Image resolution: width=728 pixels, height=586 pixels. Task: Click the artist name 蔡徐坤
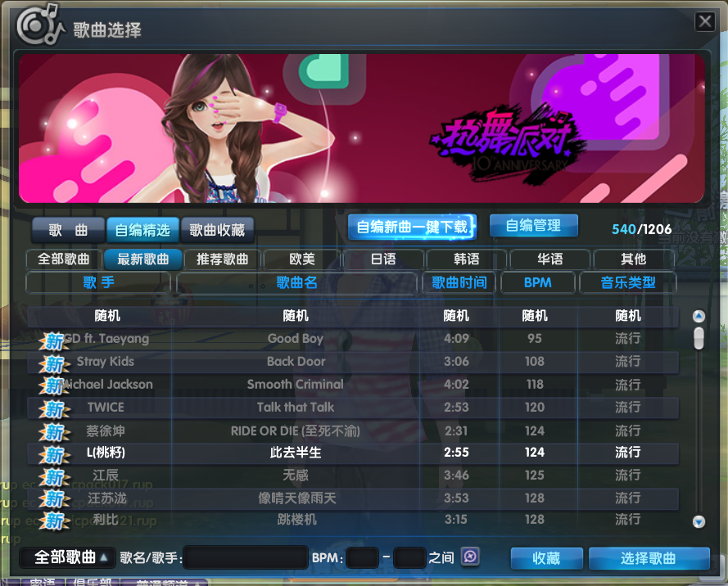[x=106, y=431]
